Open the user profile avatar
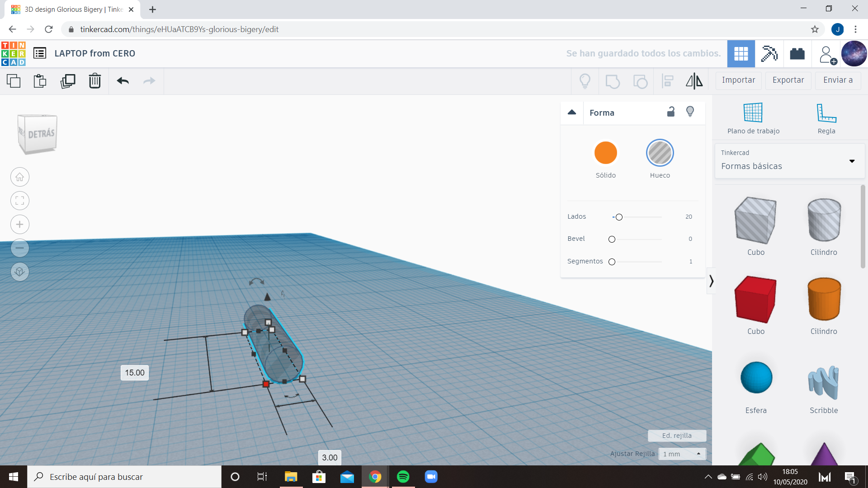This screenshot has width=868, height=488. click(x=854, y=54)
